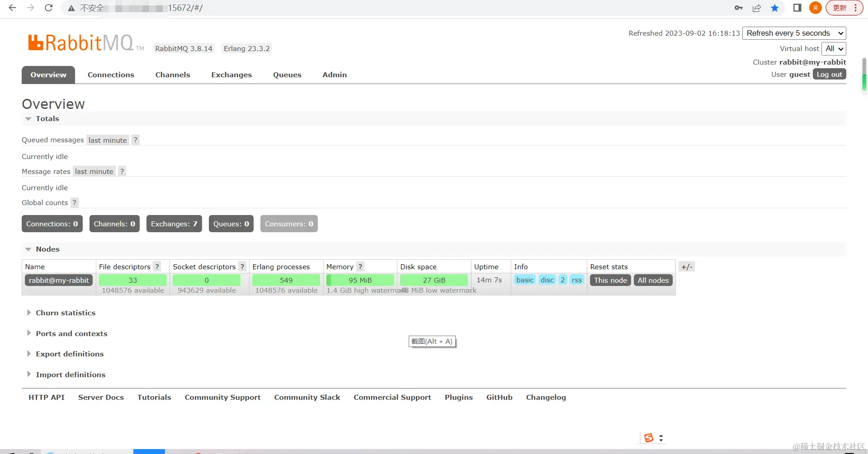Screen dimensions: 868x454
Task: Click the Memory 95 MiB usage bar
Action: click(360, 280)
